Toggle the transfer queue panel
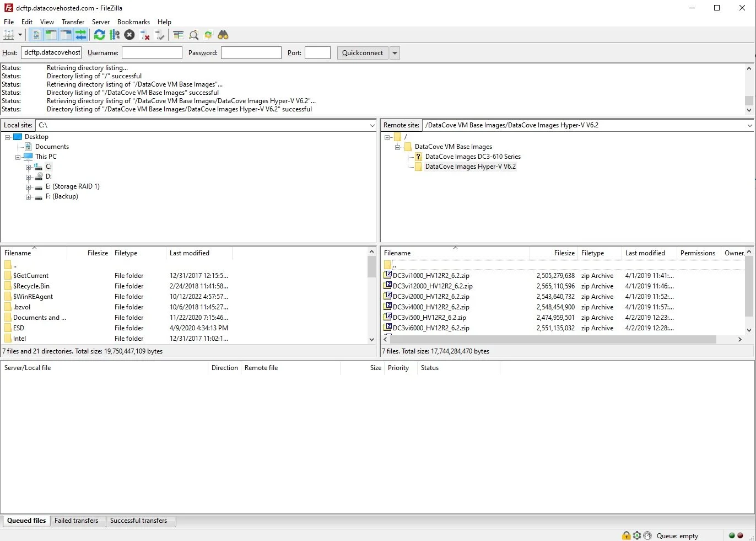This screenshot has height=541, width=756. (x=81, y=35)
